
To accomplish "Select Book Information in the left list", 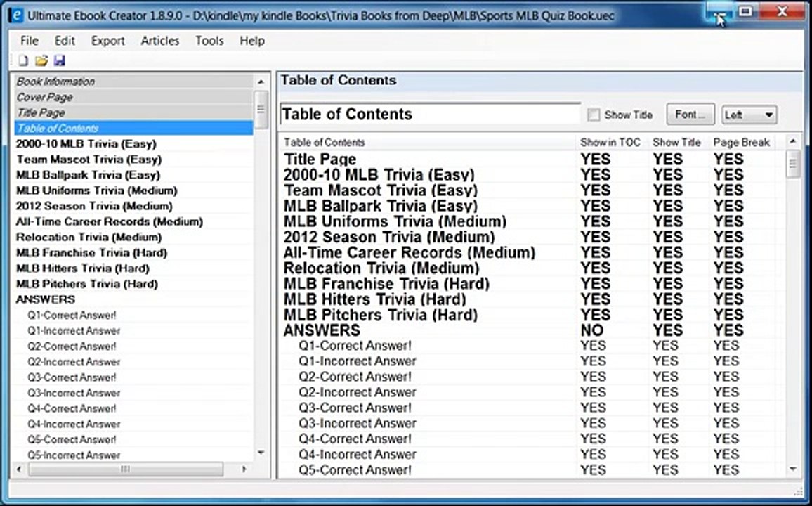I will point(134,82).
